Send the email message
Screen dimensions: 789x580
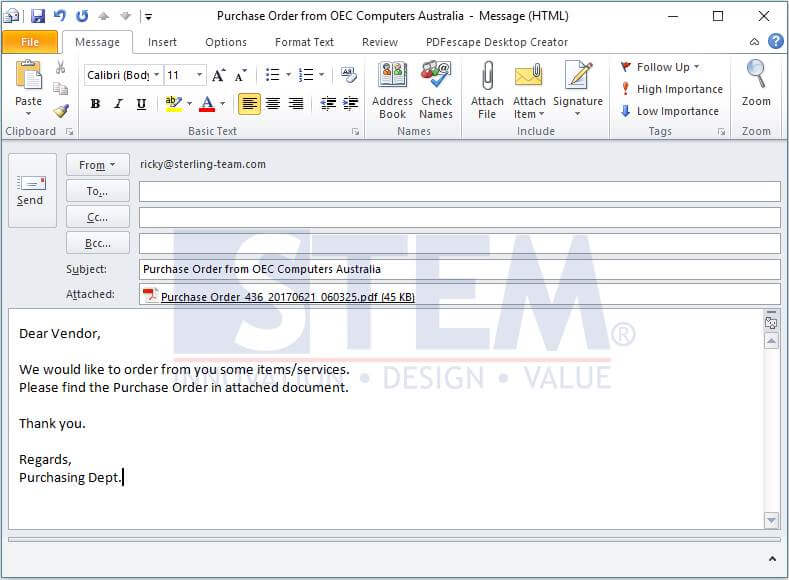coord(32,191)
